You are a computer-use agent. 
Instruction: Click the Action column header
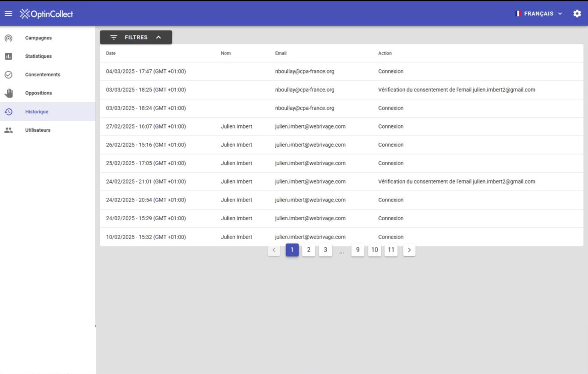click(x=385, y=53)
